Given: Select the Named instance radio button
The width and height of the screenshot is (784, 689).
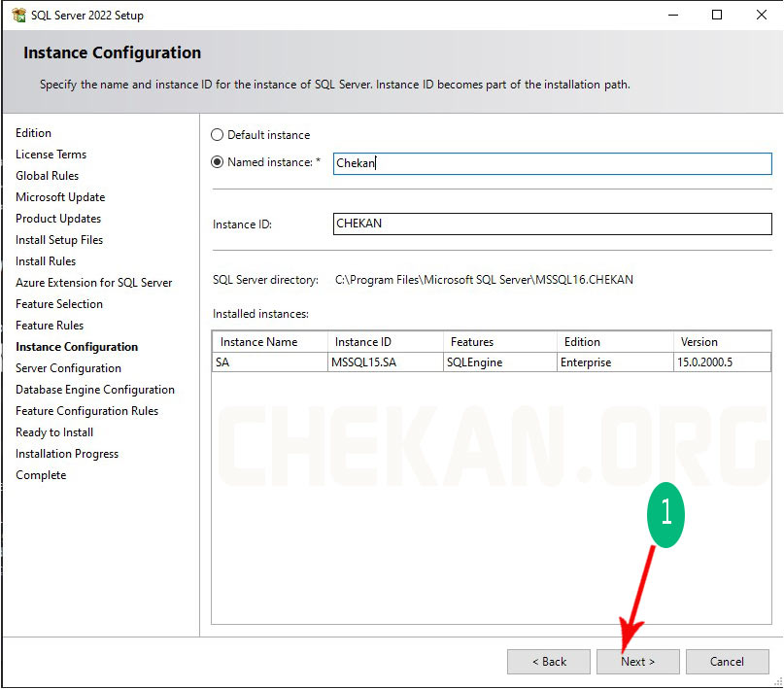Looking at the screenshot, I should [x=217, y=162].
